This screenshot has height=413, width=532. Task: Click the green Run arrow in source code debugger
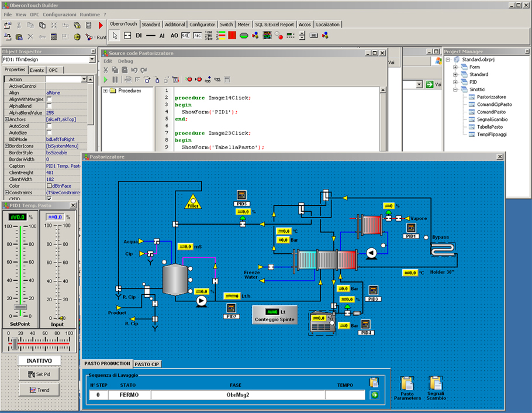(105, 80)
